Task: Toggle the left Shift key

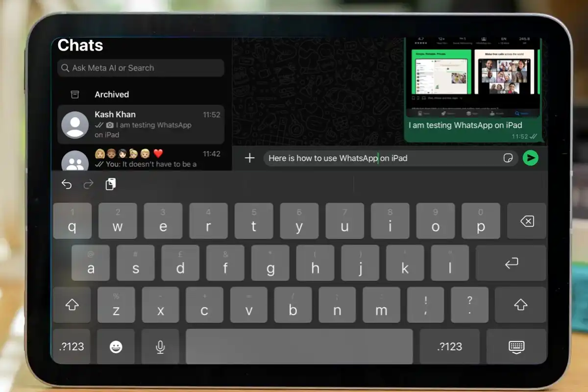Action: pyautogui.click(x=72, y=305)
